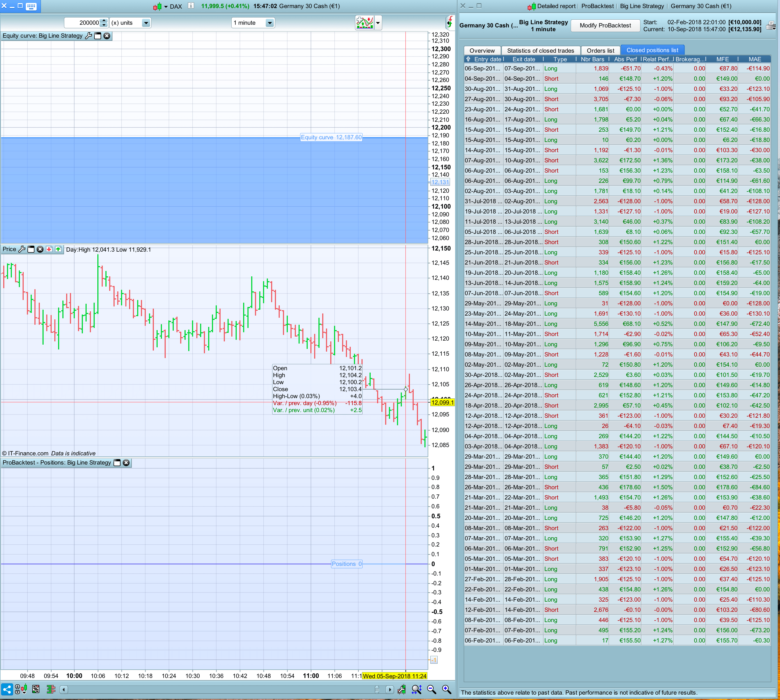Image resolution: width=780 pixels, height=700 pixels.
Task: Open the indicators and trading systems icon
Action: [x=364, y=23]
